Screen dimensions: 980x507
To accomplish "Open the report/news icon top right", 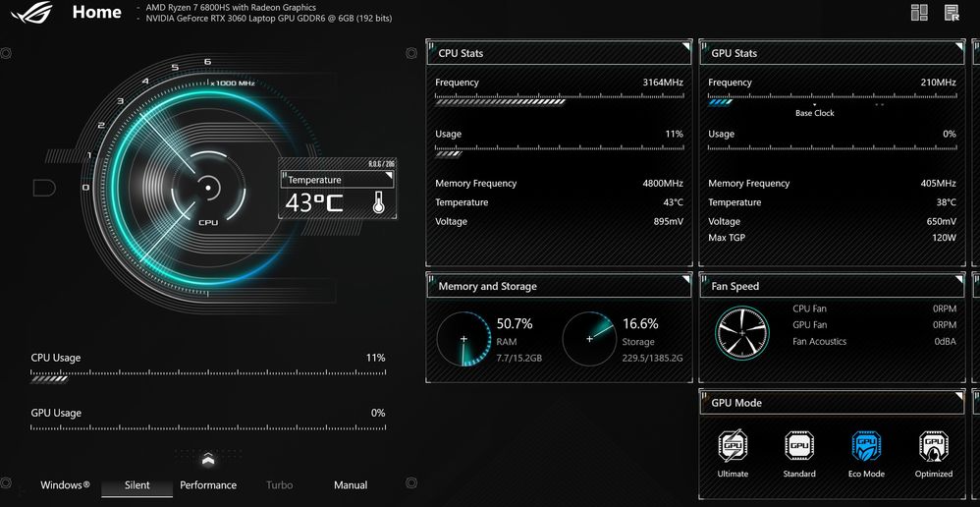I will click(952, 13).
